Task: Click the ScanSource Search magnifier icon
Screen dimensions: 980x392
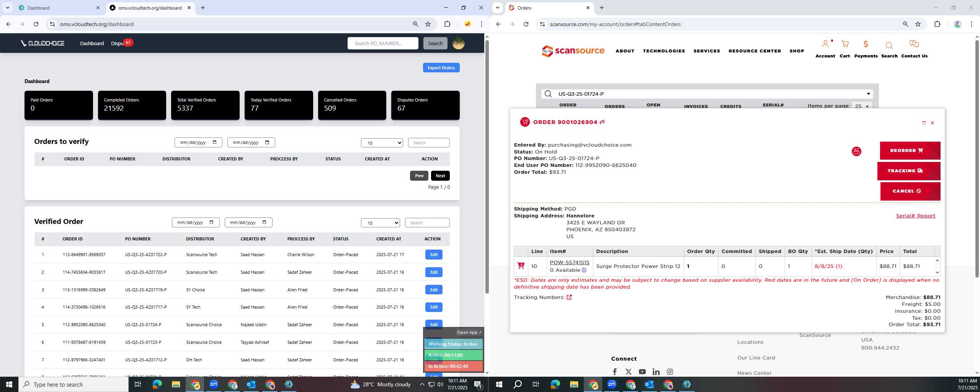Action: pos(889,46)
